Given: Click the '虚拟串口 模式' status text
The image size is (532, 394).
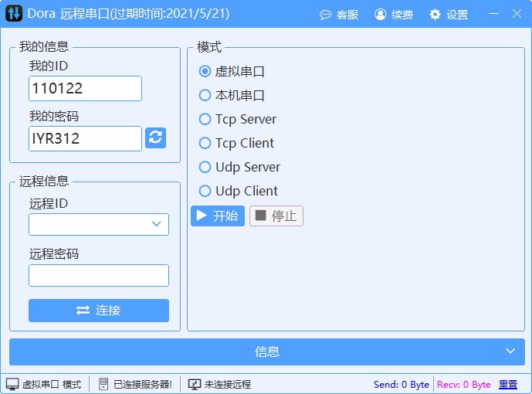Looking at the screenshot, I should (x=52, y=384).
